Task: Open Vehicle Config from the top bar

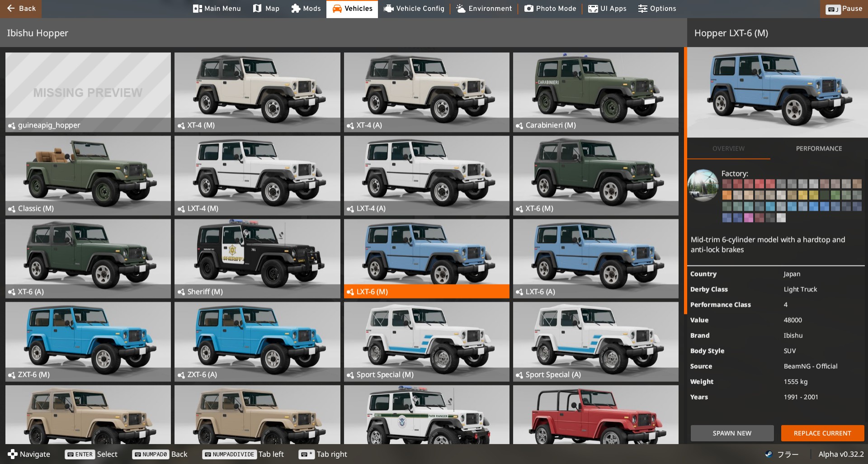Action: pos(414,9)
